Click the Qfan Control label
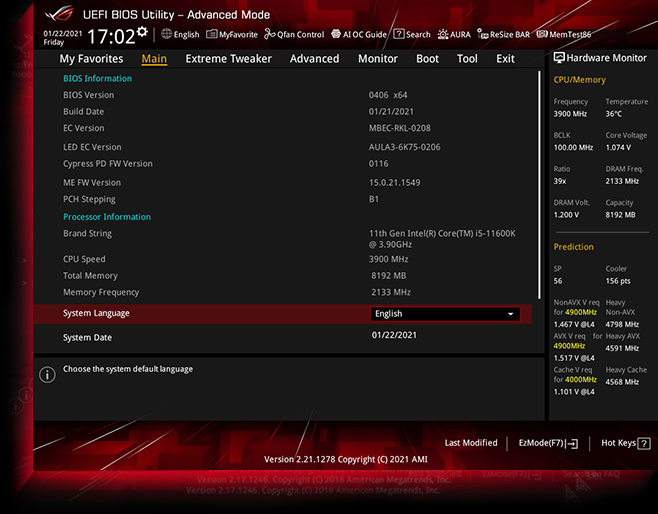This screenshot has width=658, height=514. tap(300, 35)
